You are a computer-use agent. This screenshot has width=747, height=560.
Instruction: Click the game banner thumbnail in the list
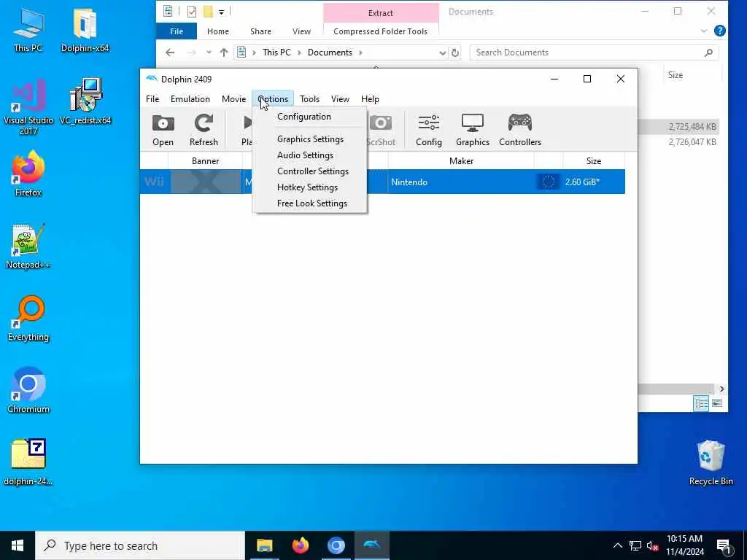tap(205, 182)
